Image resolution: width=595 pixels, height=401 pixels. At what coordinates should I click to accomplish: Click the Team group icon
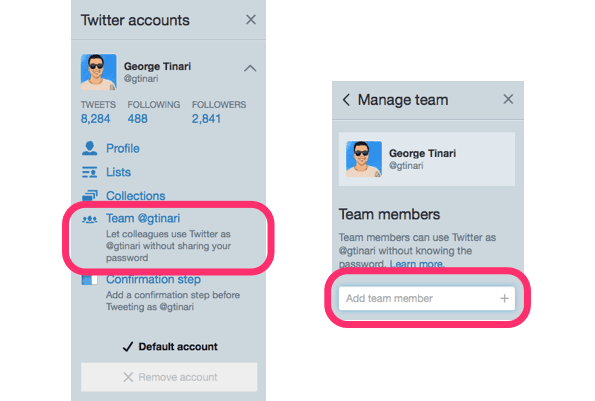[90, 219]
